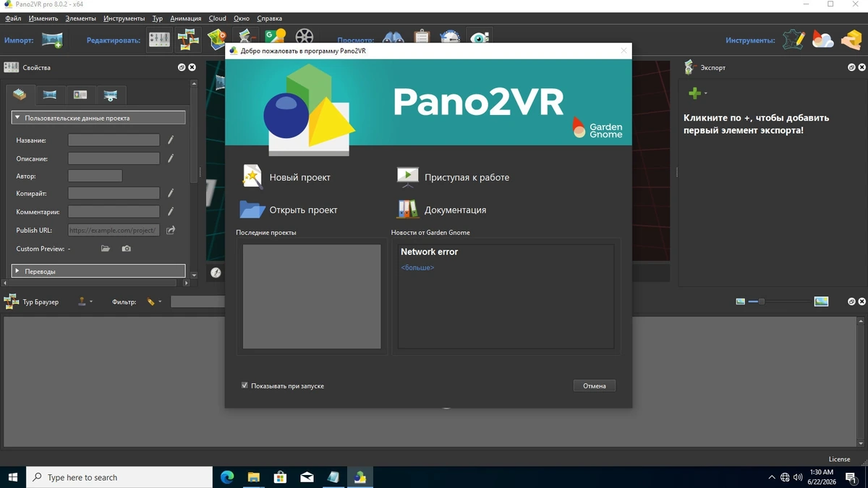Click the Properties panel vertical scrollbar down arrow
The width and height of the screenshot is (868, 488).
[194, 275]
